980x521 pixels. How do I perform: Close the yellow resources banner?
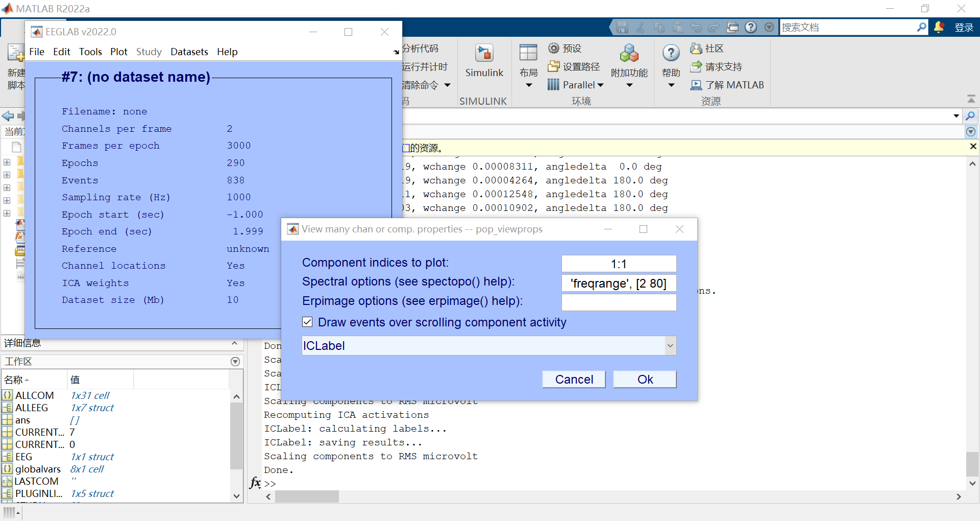(x=973, y=147)
